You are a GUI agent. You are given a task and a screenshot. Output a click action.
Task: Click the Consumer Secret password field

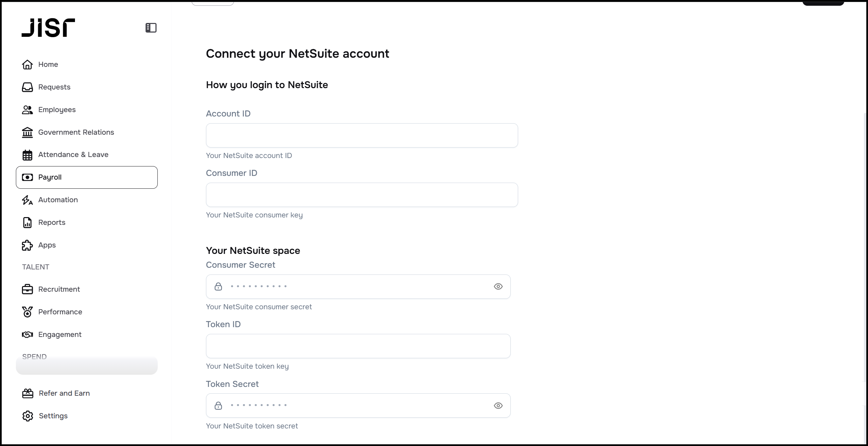click(x=355, y=287)
